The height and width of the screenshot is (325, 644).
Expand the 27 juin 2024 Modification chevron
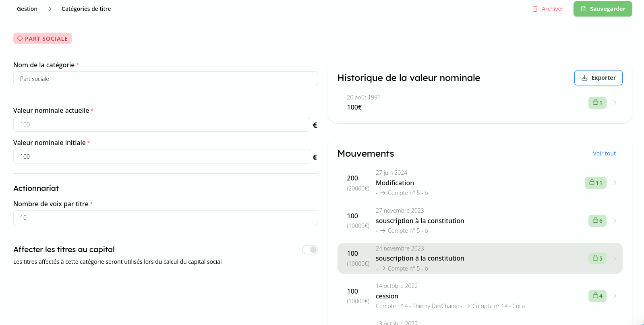tap(615, 183)
